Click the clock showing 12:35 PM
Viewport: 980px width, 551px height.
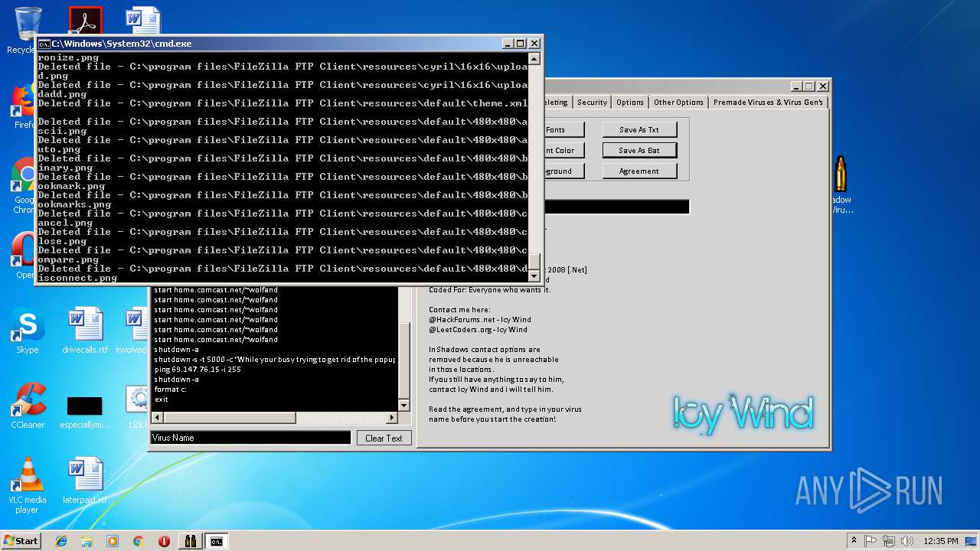pyautogui.click(x=941, y=541)
